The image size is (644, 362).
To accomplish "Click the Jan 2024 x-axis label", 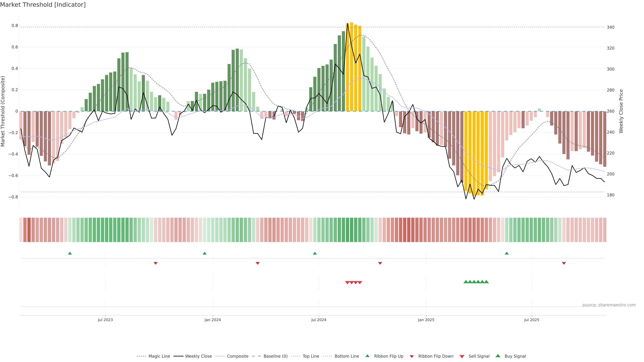I will (x=212, y=320).
